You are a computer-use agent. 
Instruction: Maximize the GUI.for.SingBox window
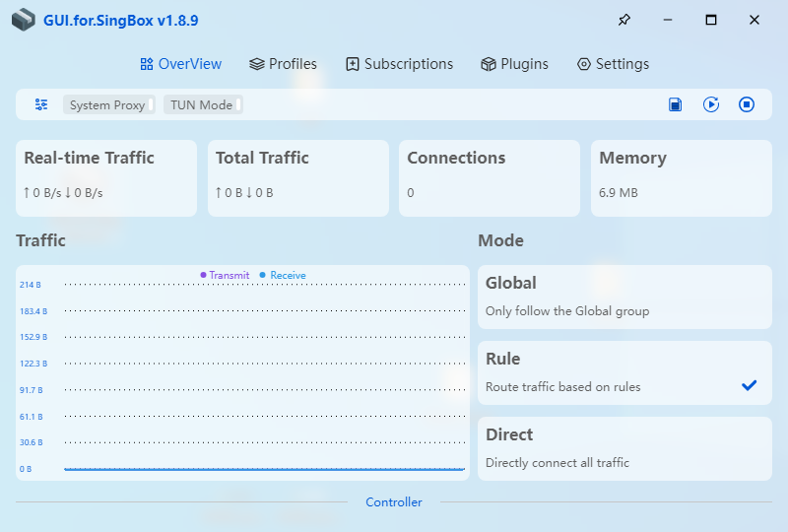(x=710, y=20)
